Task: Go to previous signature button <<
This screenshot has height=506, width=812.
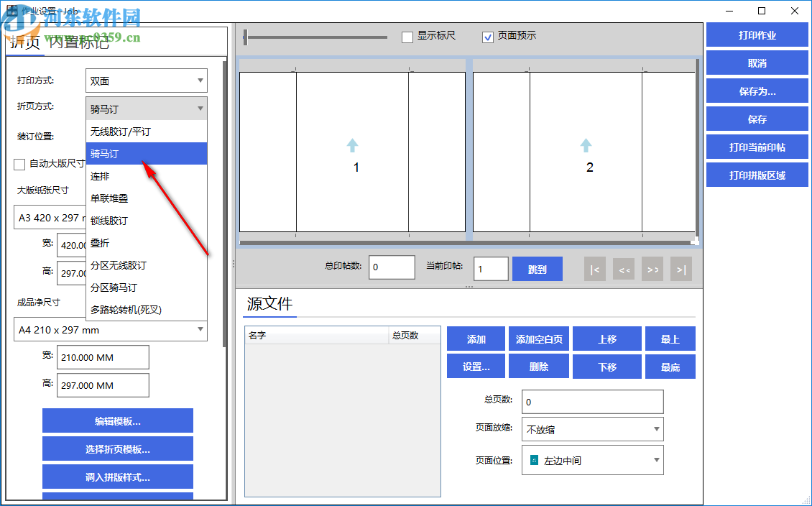Action: 624,270
